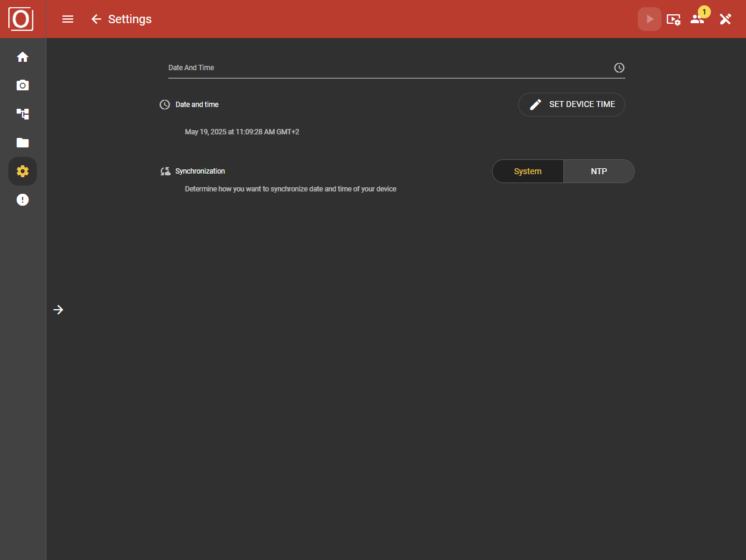This screenshot has height=560, width=746.
Task: Select the camera icon in the sidebar
Action: (x=22, y=85)
